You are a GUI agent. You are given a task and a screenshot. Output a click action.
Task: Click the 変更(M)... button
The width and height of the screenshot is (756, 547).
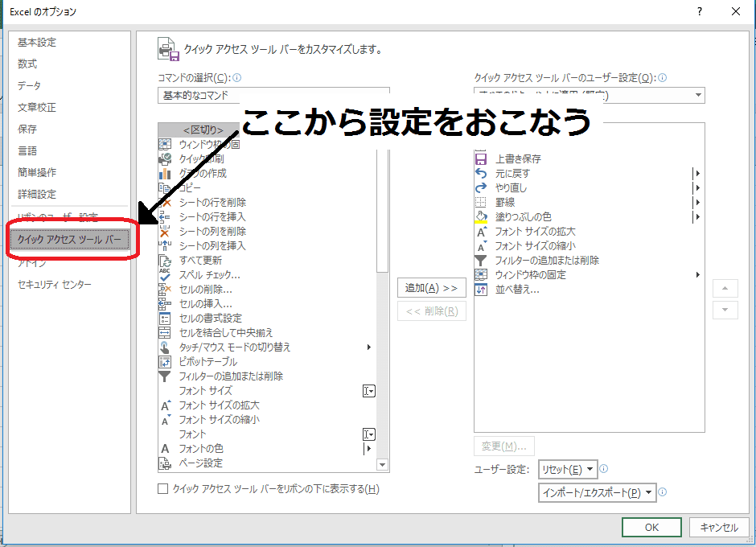(x=504, y=446)
